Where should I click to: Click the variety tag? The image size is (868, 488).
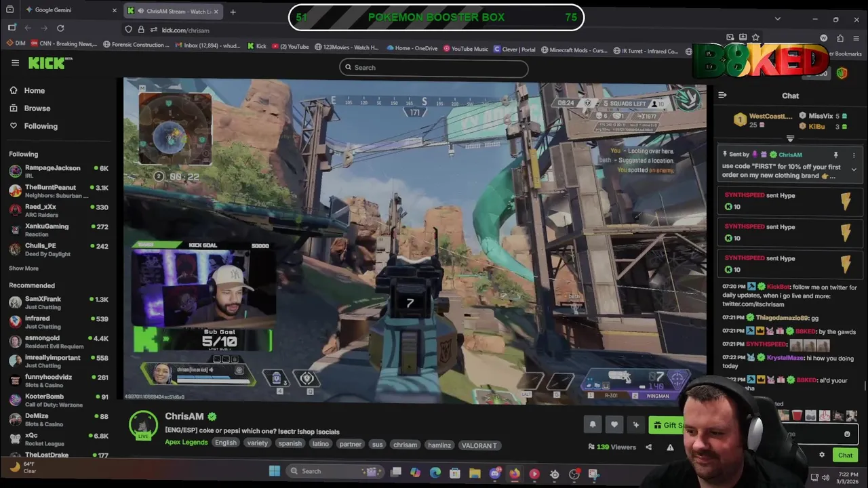pyautogui.click(x=257, y=443)
